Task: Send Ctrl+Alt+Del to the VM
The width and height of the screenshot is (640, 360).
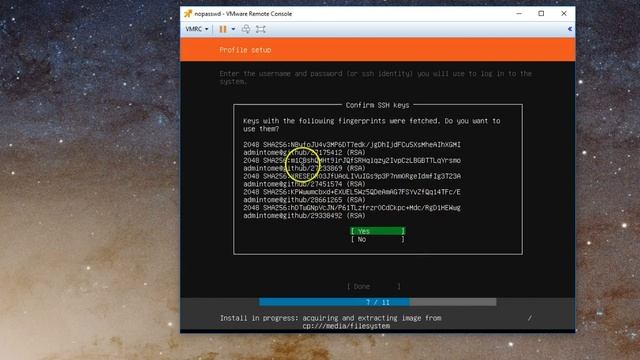Action: [246, 29]
